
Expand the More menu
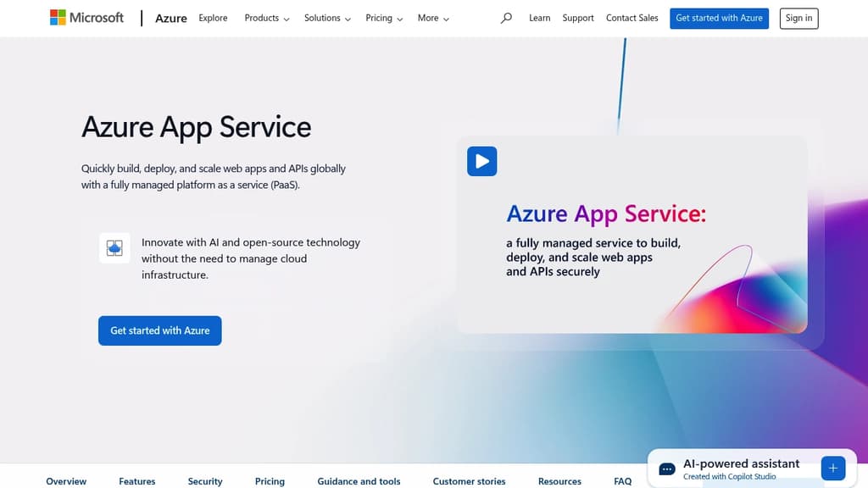[x=433, y=19]
